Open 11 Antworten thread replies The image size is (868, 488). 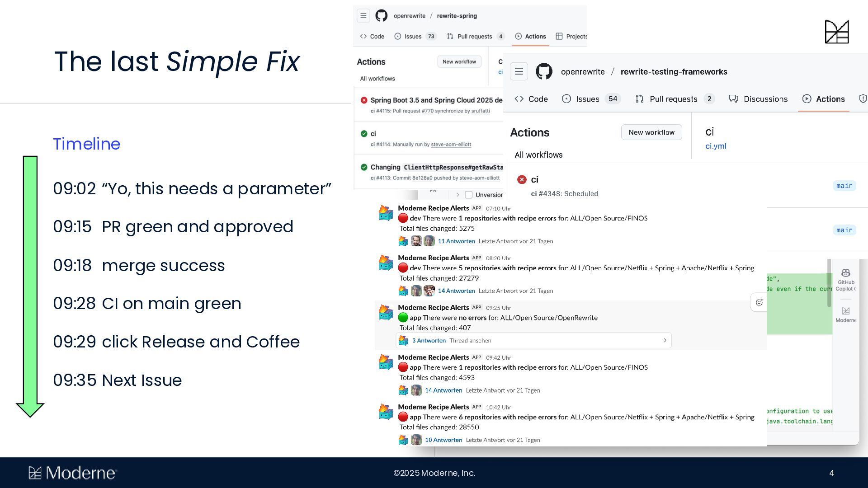click(456, 241)
